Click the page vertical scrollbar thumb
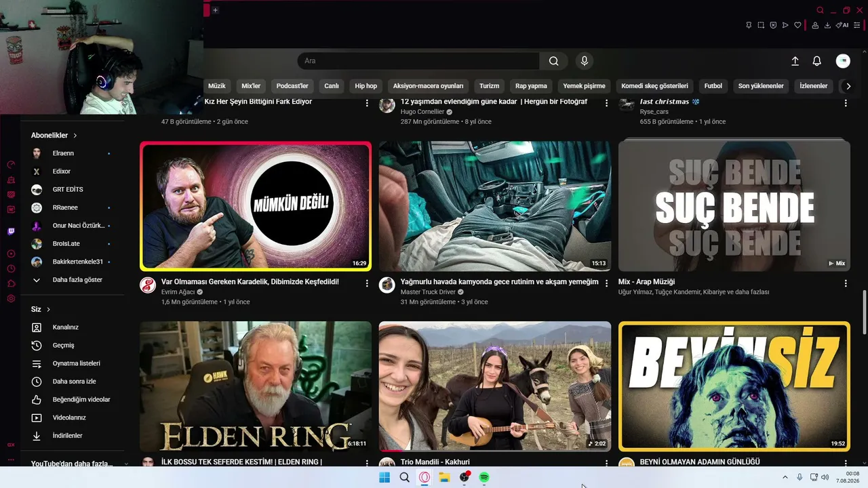The image size is (868, 488). (864, 314)
